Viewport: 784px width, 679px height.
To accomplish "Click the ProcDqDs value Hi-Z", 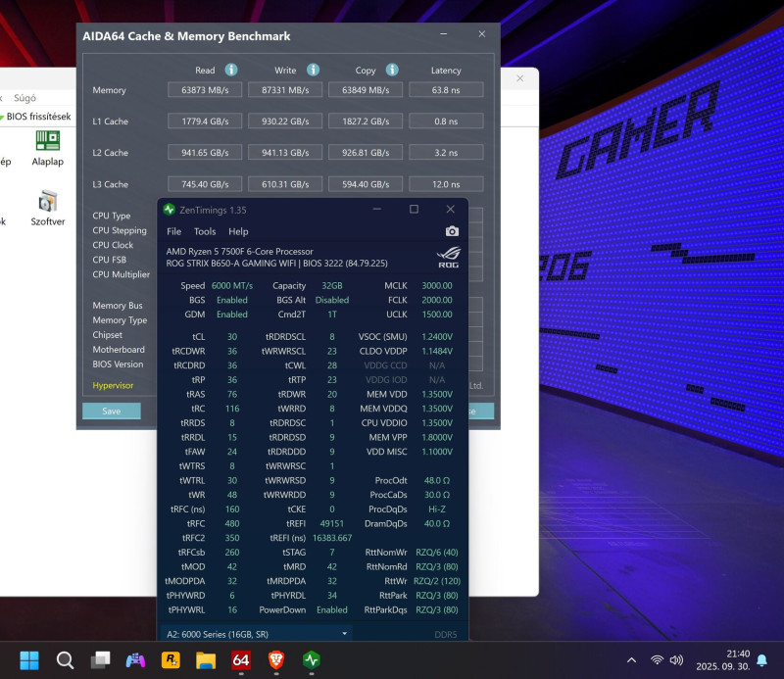I will [437, 509].
